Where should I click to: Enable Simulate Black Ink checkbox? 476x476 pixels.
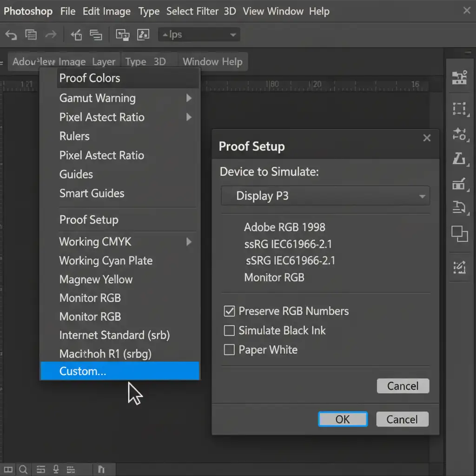pyautogui.click(x=229, y=331)
